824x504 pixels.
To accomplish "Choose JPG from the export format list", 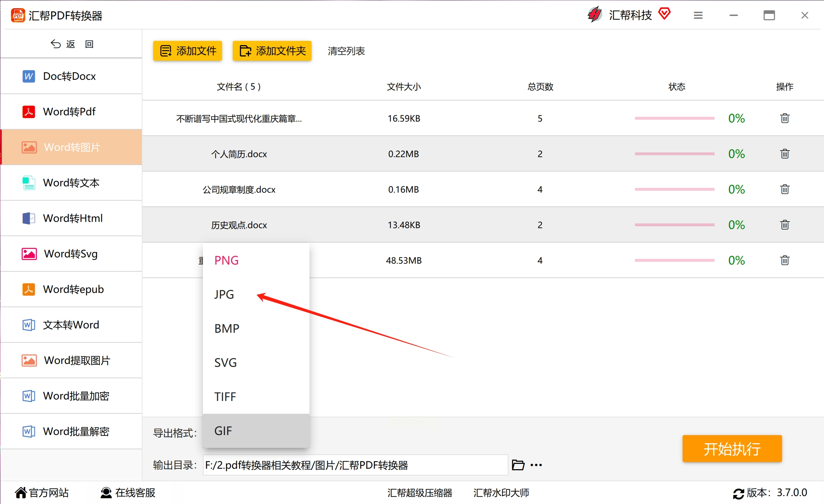I will 224,294.
